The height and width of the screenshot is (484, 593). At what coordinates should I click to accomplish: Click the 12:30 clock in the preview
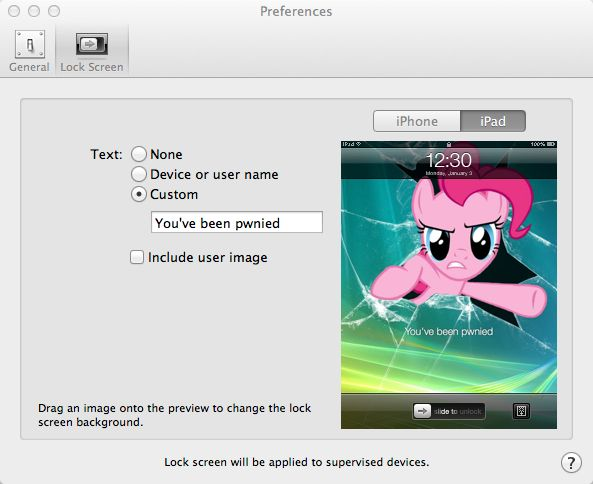(449, 160)
